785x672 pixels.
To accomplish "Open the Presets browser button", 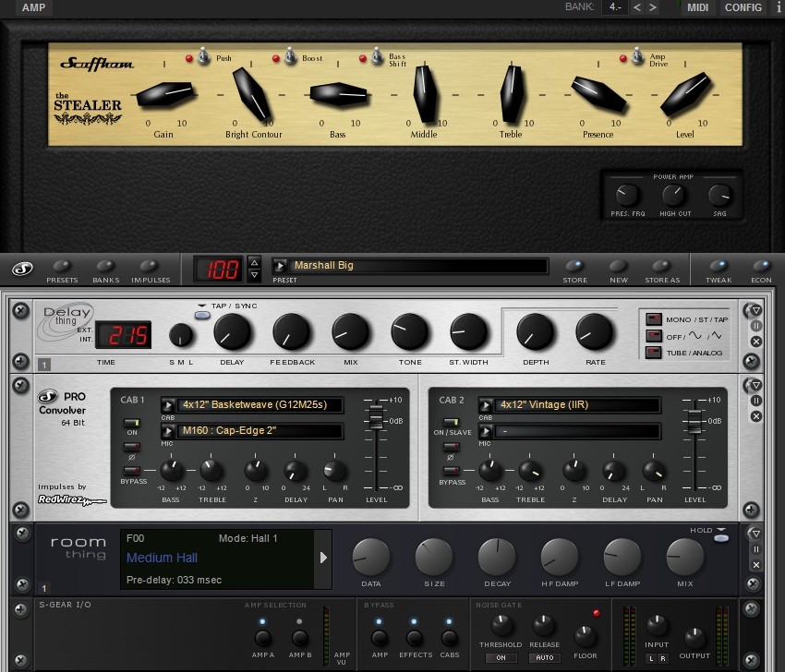I will pos(62,266).
